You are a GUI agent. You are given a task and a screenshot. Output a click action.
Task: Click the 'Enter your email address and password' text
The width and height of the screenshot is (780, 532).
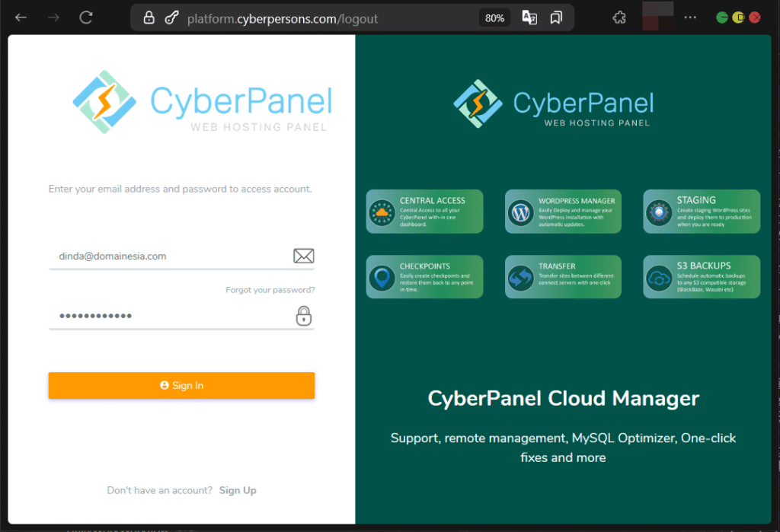(x=180, y=189)
